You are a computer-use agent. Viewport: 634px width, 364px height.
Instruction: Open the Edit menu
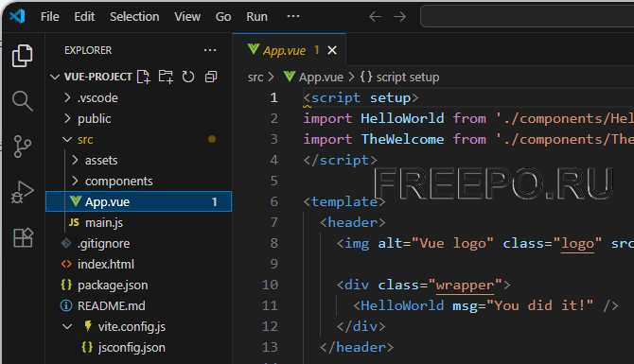(84, 17)
